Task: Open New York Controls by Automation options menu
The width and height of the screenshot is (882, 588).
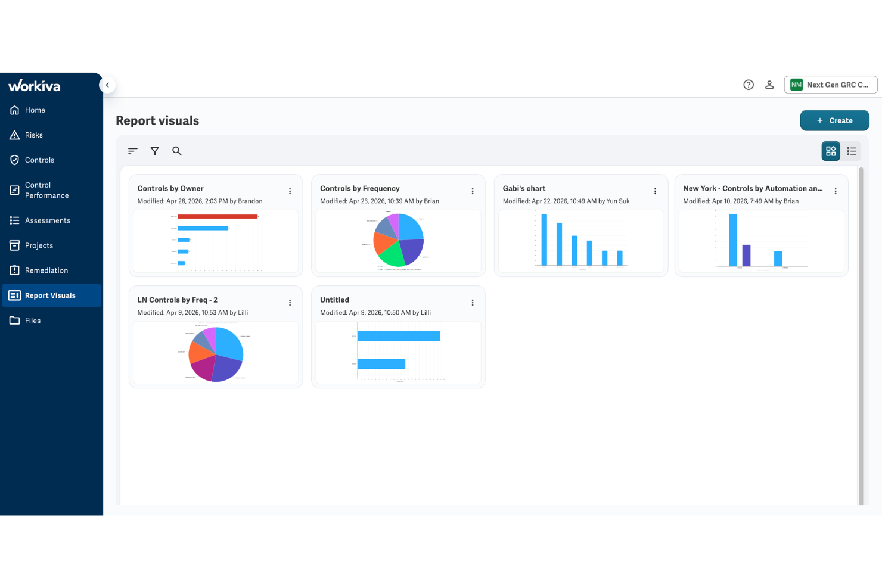Action: click(x=836, y=191)
